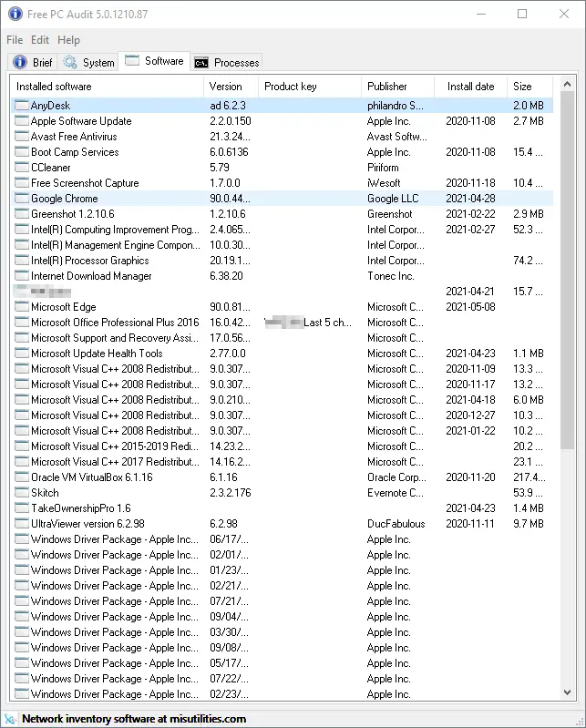Sort by the Publisher column header
This screenshot has height=728, width=586.
(398, 87)
